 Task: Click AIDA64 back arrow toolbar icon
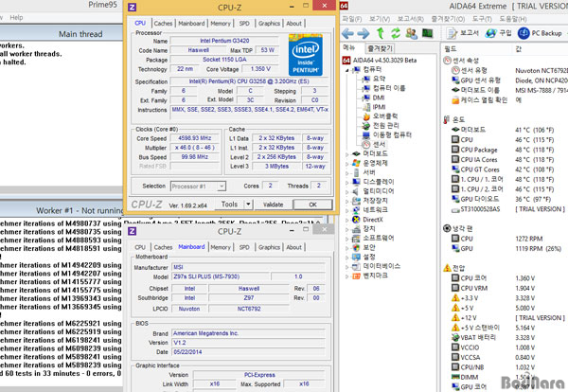[x=347, y=34]
